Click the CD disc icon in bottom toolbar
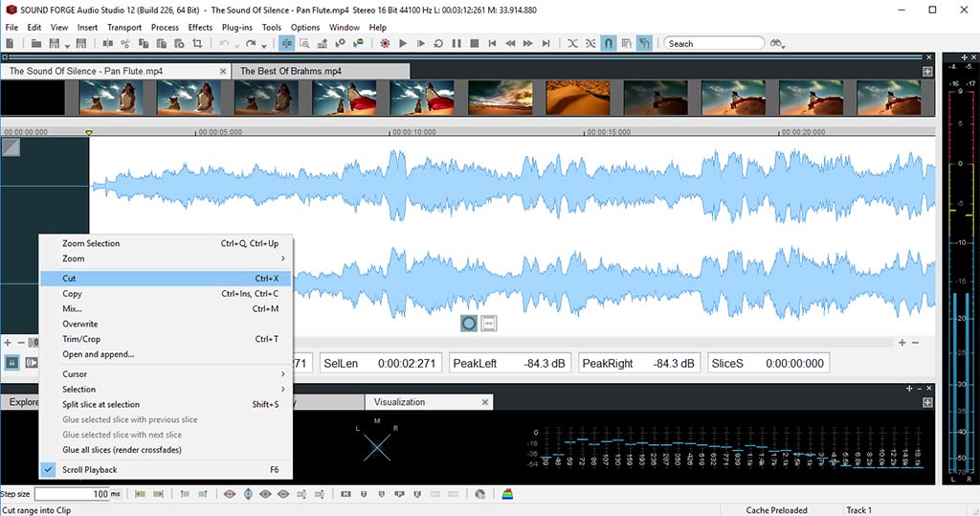The height and width of the screenshot is (516, 980). (480, 494)
